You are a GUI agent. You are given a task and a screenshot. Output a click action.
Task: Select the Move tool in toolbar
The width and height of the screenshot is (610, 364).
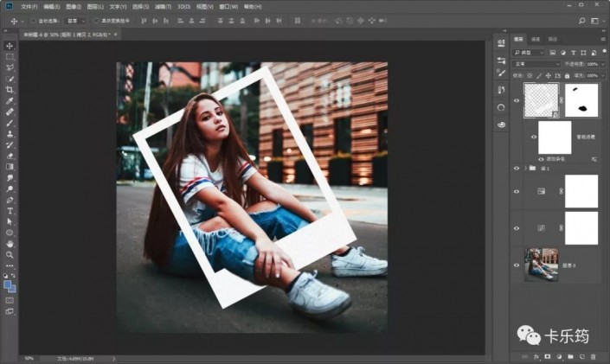pyautogui.click(x=10, y=46)
